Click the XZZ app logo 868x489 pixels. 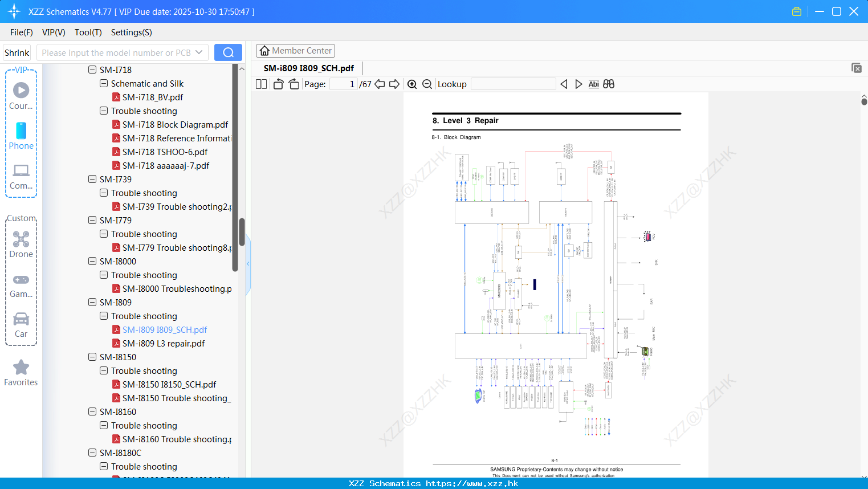(14, 11)
